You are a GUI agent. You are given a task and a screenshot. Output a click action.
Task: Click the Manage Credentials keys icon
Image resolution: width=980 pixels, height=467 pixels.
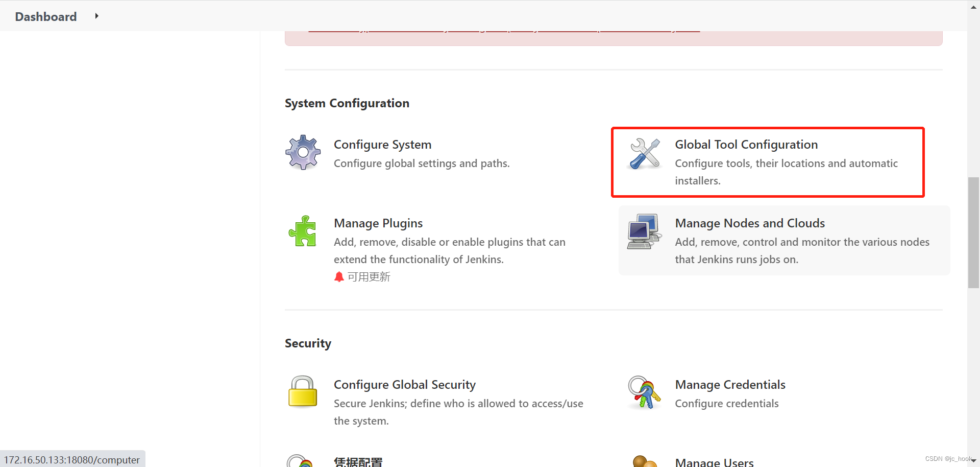[644, 392]
